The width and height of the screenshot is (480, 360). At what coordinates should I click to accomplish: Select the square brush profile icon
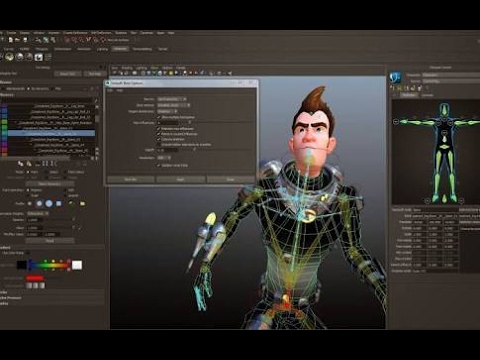coord(59,203)
